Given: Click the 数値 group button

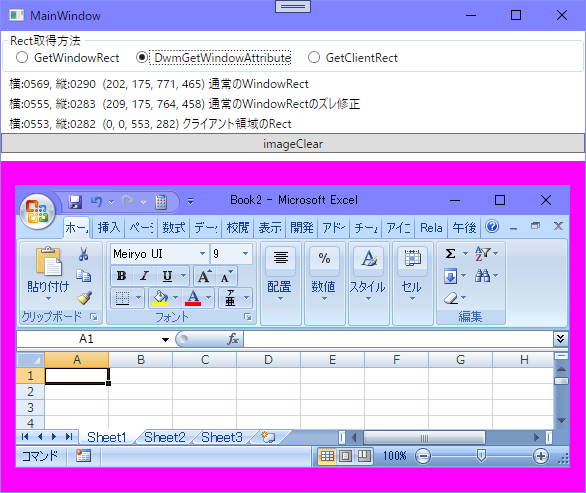Looking at the screenshot, I should point(324,283).
